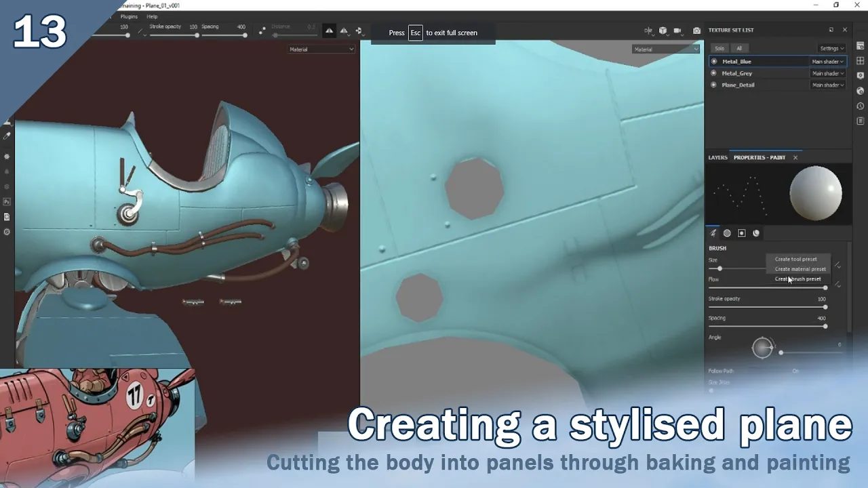Open the History clock icon

[x=860, y=106]
